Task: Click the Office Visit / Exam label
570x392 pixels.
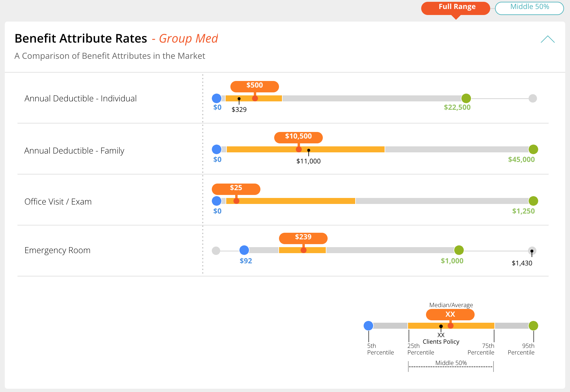Action: pyautogui.click(x=58, y=202)
